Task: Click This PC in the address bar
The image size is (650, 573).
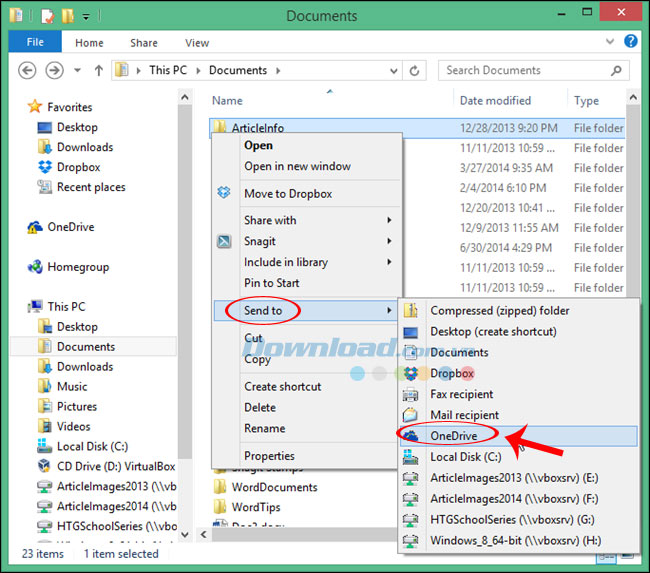Action: (x=168, y=70)
